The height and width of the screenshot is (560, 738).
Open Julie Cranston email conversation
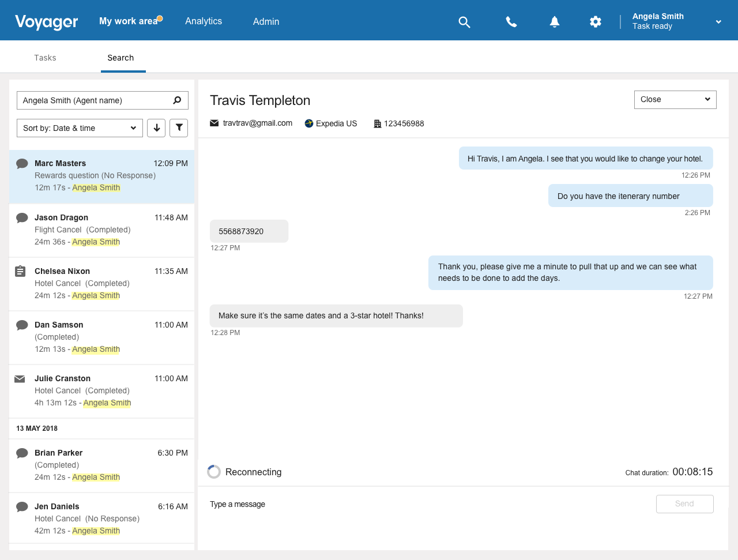pos(101,390)
